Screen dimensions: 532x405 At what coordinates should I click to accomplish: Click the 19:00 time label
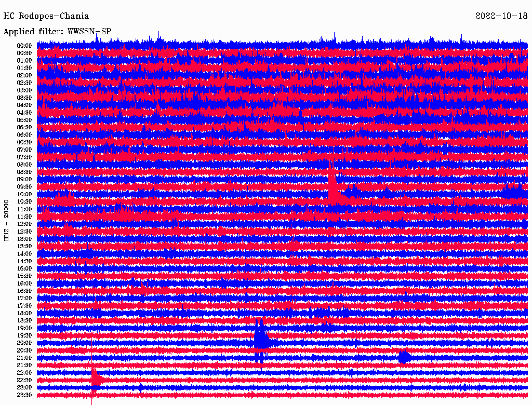coord(24,328)
